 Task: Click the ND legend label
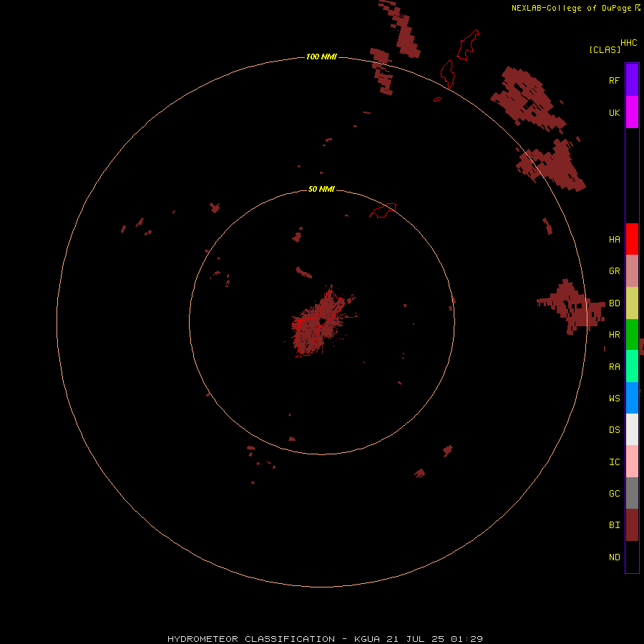(x=614, y=557)
